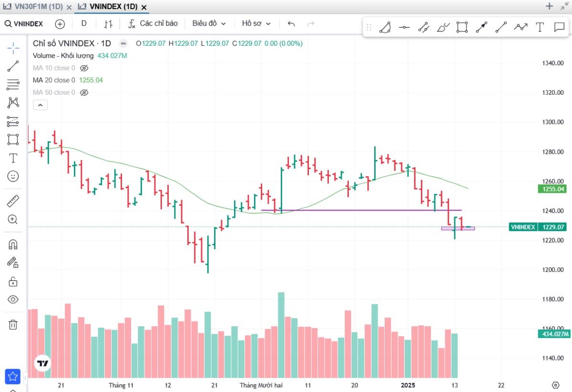Click the purple highlighted rectangle on chart
The image size is (572, 392).
(458, 229)
